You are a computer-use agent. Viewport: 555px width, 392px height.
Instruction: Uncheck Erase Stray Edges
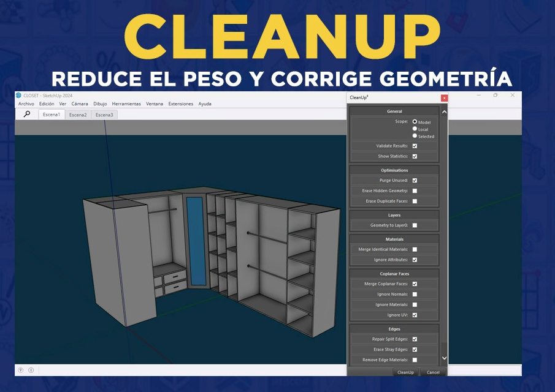415,349
